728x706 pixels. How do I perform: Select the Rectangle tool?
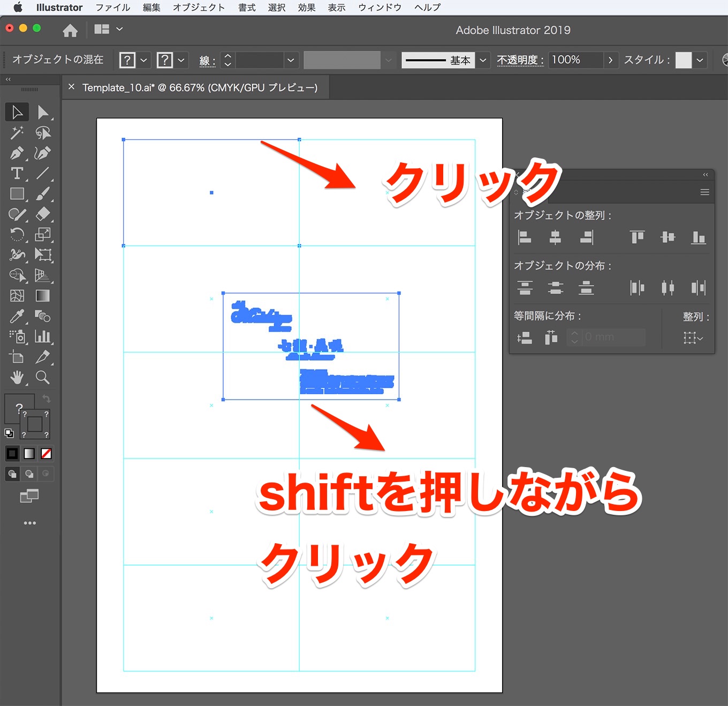tap(17, 194)
